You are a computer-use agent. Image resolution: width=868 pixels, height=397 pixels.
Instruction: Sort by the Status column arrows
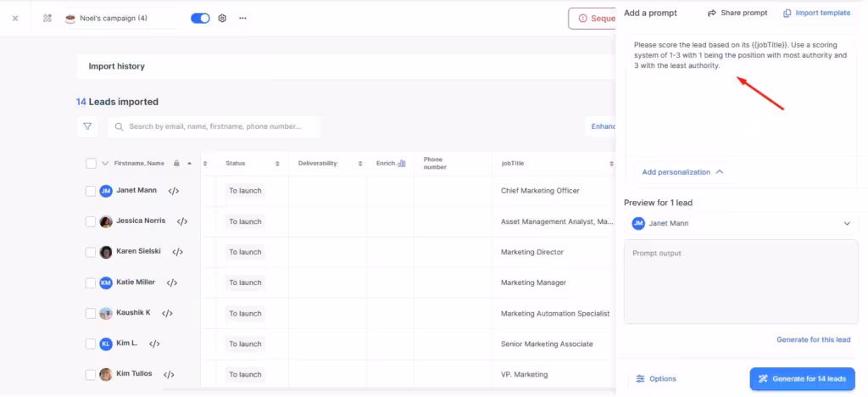[277, 163]
